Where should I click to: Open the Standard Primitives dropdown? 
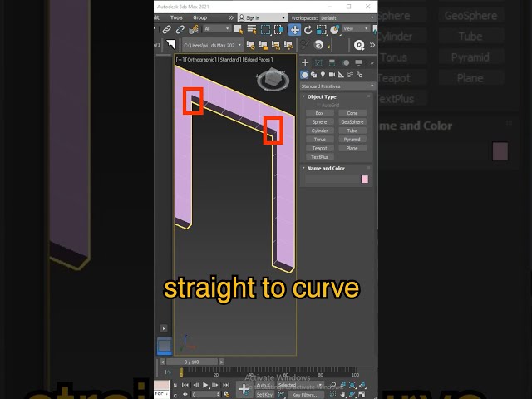337,86
